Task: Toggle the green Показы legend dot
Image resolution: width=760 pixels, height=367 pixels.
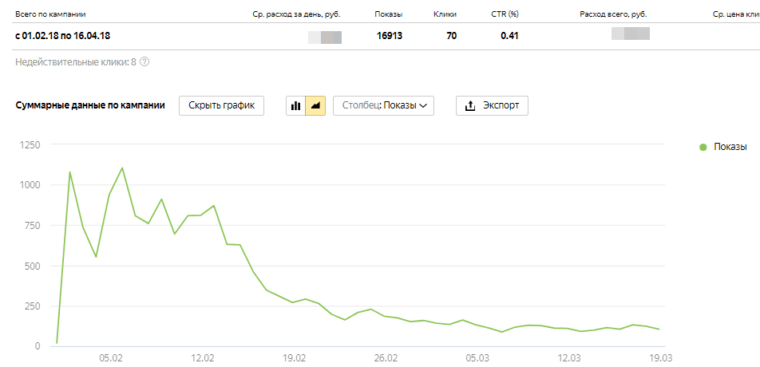Action: coord(703,147)
